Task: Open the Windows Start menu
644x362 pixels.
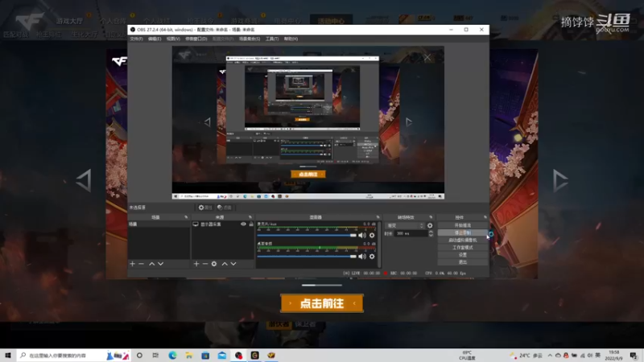Action: click(8, 356)
